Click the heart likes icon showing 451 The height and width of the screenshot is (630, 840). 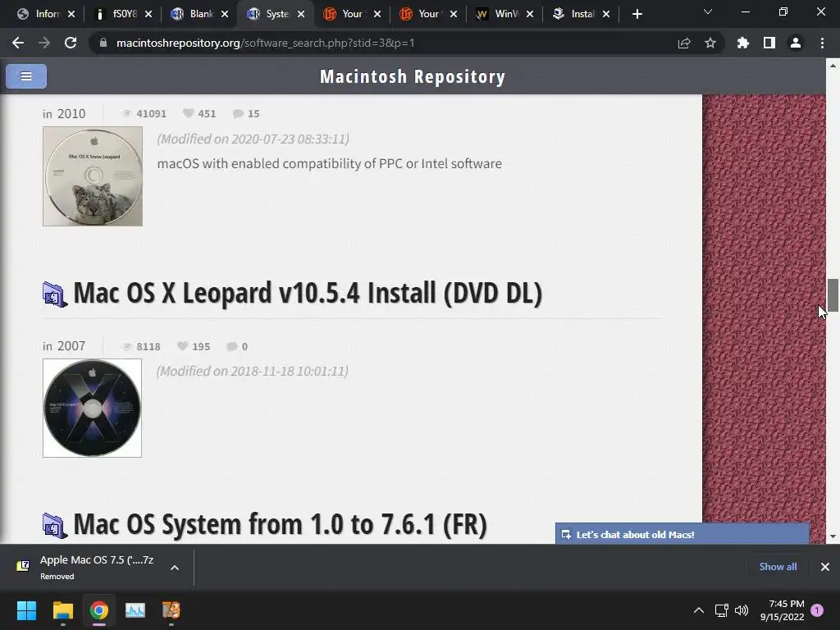[188, 113]
